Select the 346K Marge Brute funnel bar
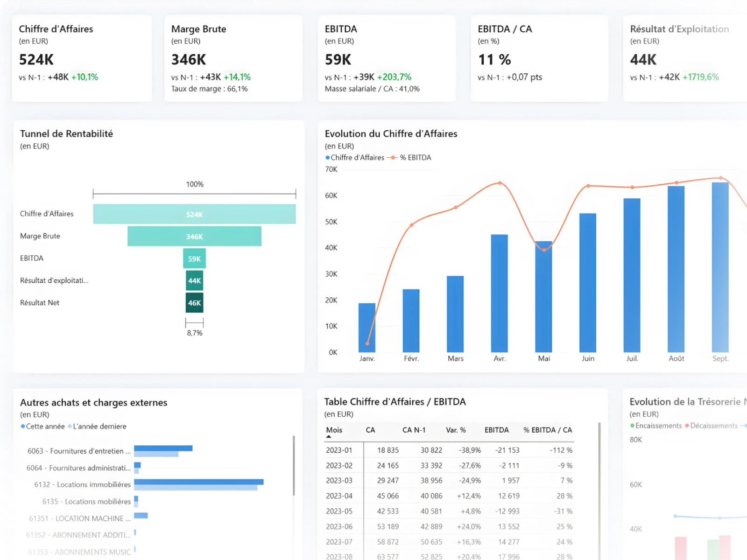This screenshot has height=560, width=747. coord(194,236)
